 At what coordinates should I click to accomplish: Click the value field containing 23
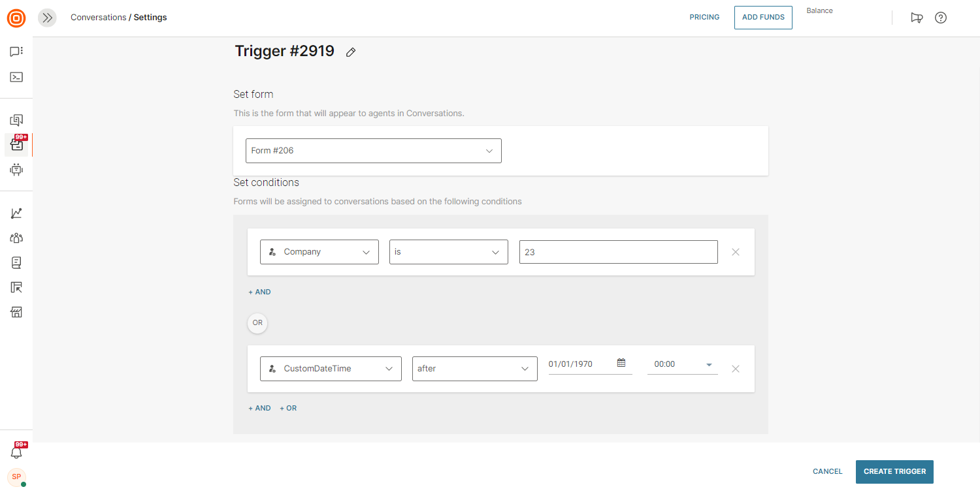pyautogui.click(x=618, y=252)
